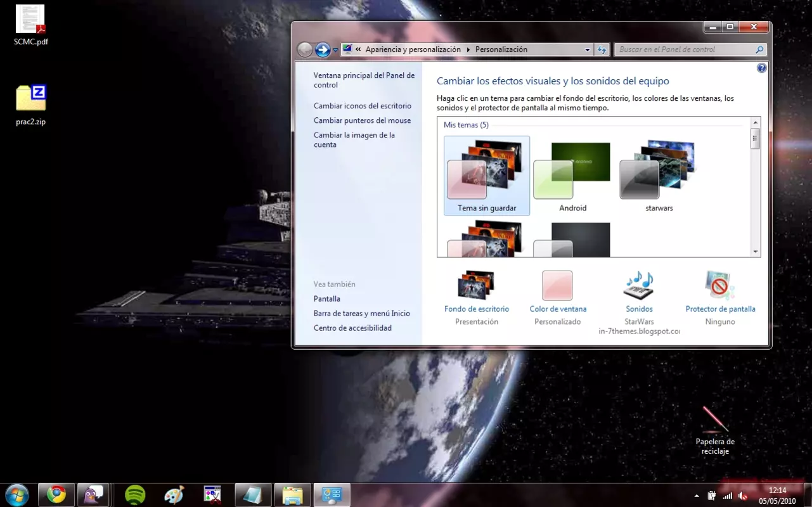This screenshot has width=812, height=507.
Task: Launch Spotify from taskbar
Action: (x=135, y=495)
